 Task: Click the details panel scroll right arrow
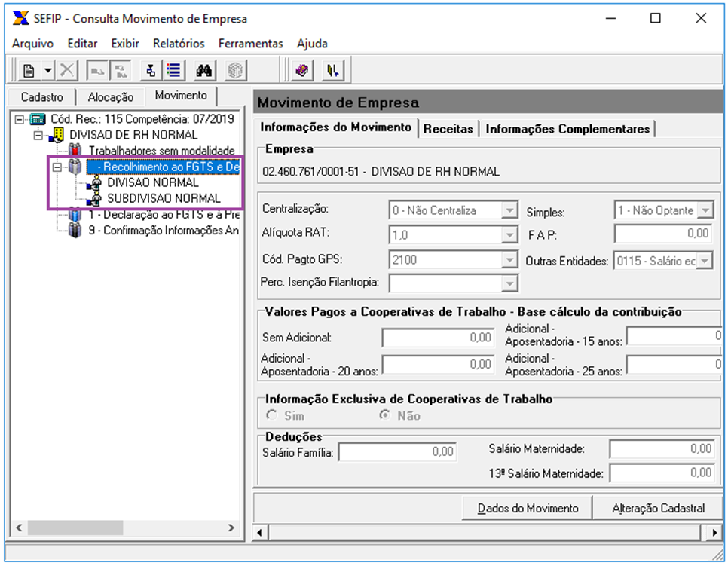point(715,533)
